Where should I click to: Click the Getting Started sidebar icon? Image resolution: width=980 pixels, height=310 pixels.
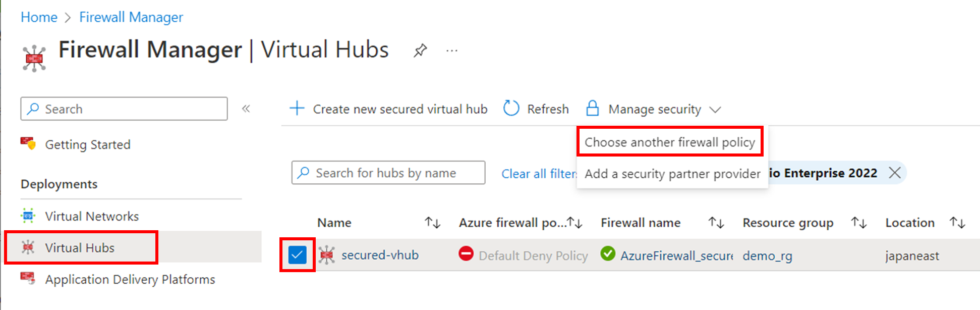[28, 144]
